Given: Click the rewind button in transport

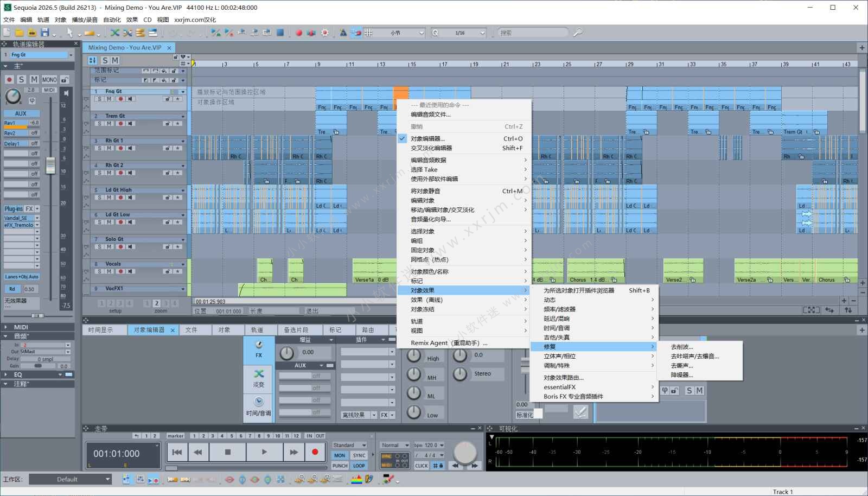Looking at the screenshot, I should [x=198, y=452].
